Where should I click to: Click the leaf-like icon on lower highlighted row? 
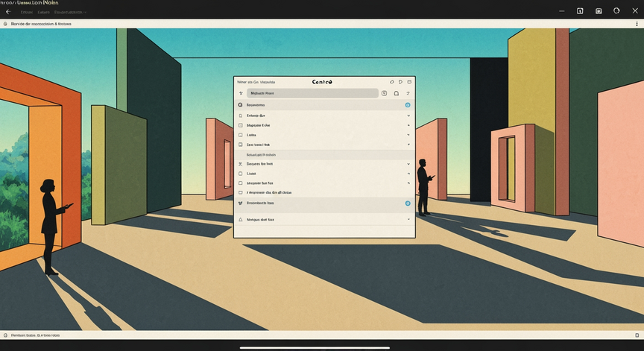tap(240, 203)
